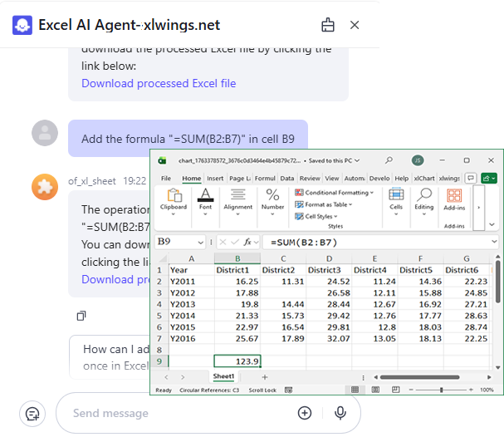Click cell B9 showing 123.9
The image size is (504, 442).
[237, 361]
